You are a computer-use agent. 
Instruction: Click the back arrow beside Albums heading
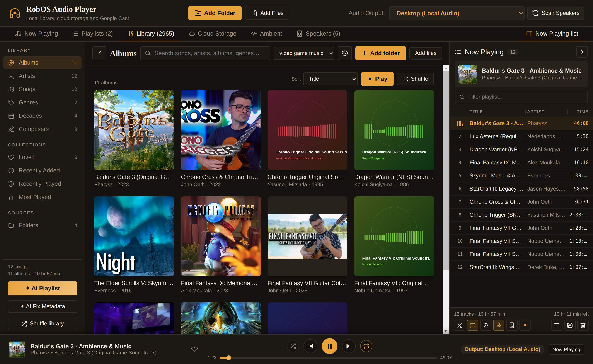pos(99,53)
